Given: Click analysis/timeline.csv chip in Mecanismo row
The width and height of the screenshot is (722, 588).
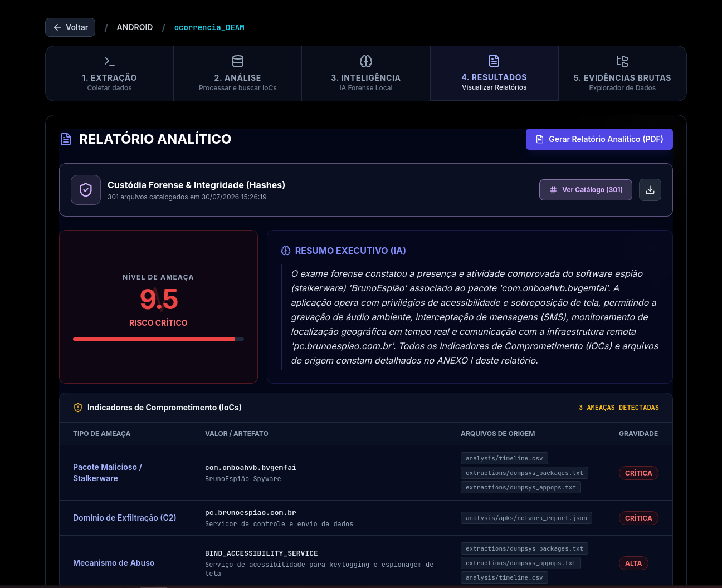Looking at the screenshot, I should (x=504, y=577).
